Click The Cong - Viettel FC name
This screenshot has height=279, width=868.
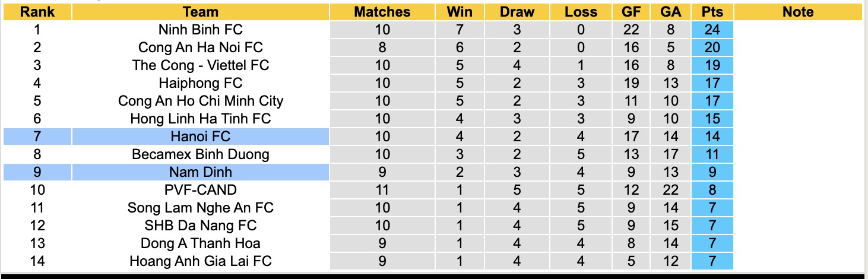pyautogui.click(x=201, y=65)
